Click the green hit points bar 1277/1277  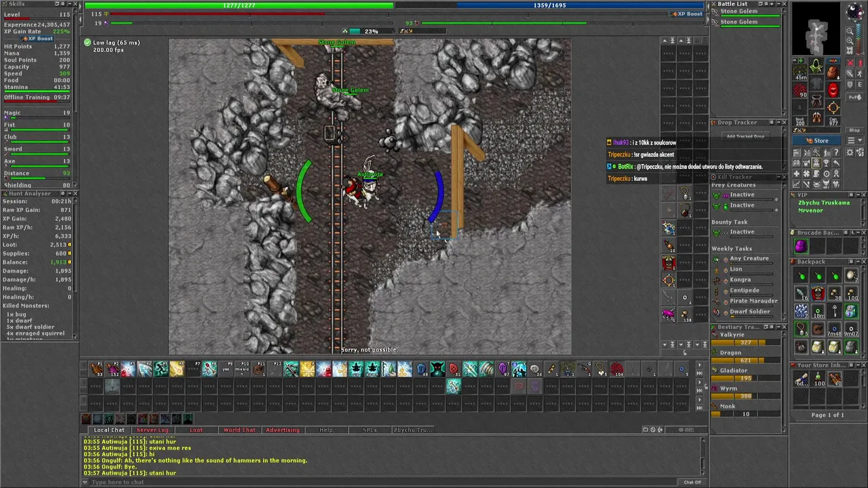tap(239, 5)
